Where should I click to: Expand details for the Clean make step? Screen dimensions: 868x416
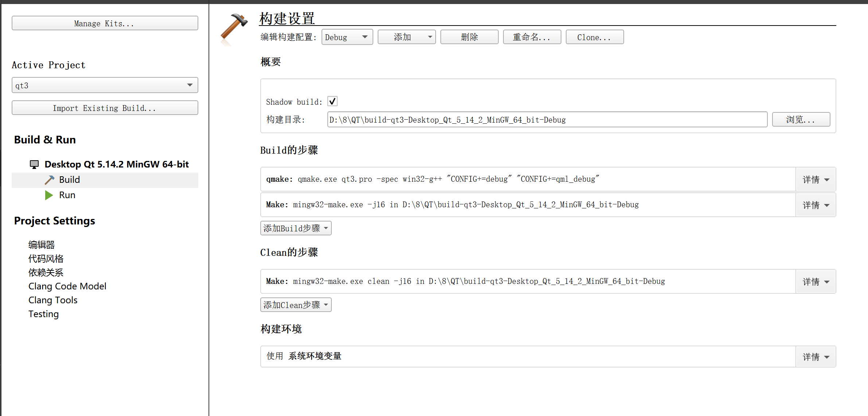[816, 282]
